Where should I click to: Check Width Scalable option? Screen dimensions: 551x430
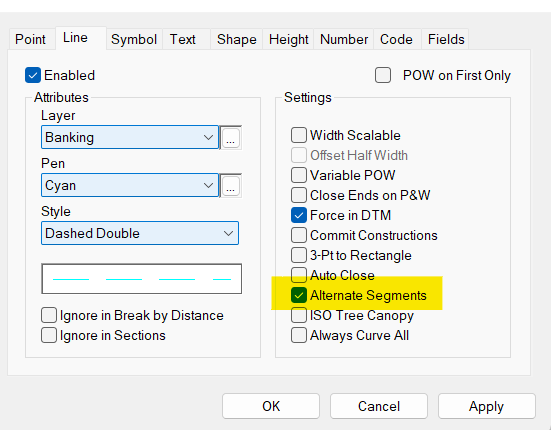pyautogui.click(x=299, y=135)
